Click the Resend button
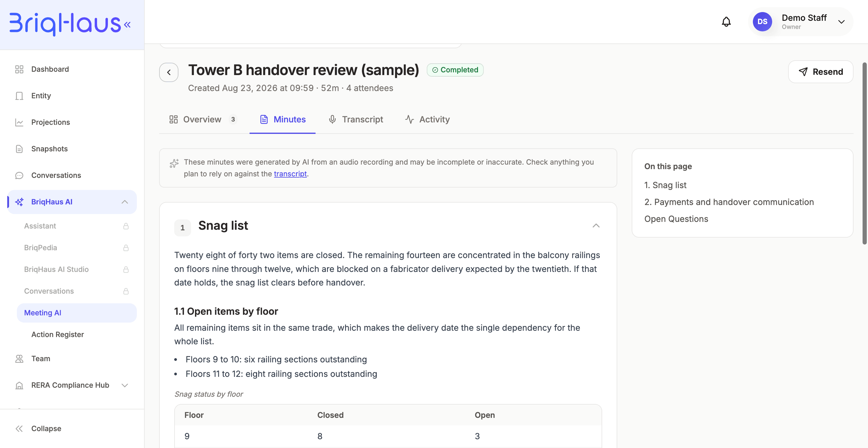Screen dimensions: 868x448 [x=820, y=72]
